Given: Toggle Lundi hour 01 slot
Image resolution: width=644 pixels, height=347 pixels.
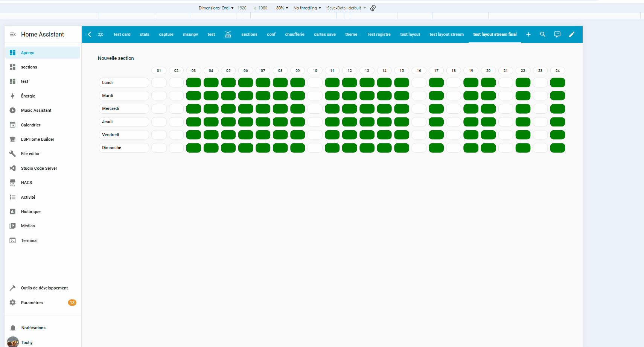Looking at the screenshot, I should 159,82.
